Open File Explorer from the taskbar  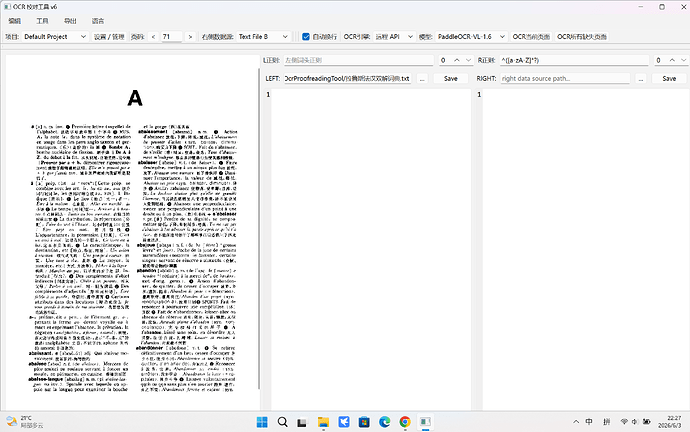tap(323, 422)
